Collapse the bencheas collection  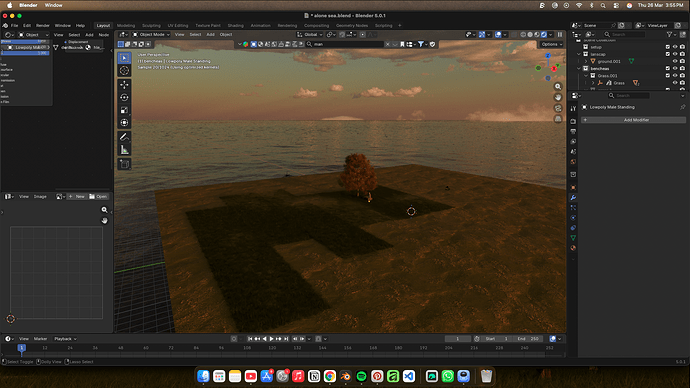[579, 69]
